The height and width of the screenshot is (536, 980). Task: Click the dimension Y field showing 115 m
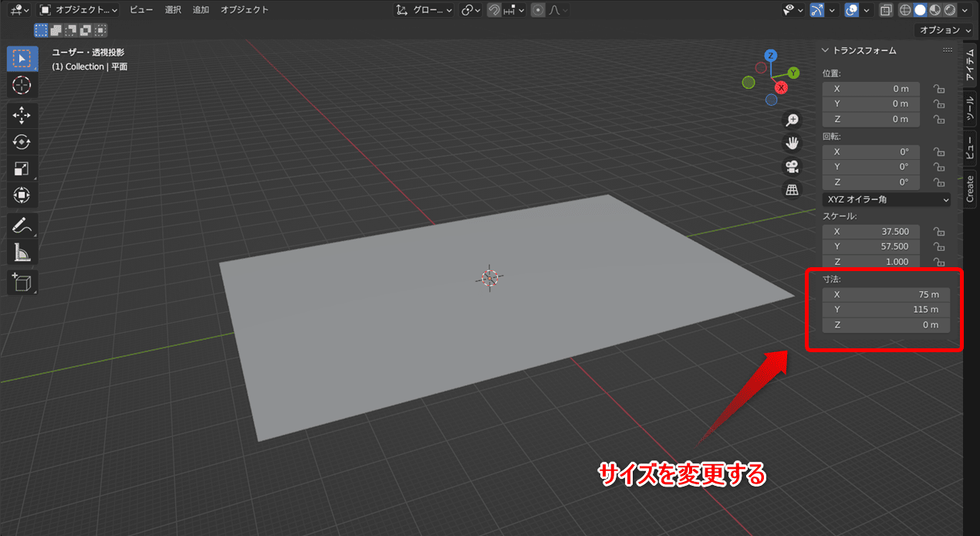[x=887, y=310]
